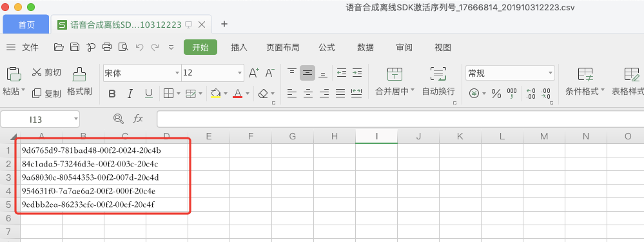Toggle italic formatting
The image size is (644, 242).
[130, 94]
